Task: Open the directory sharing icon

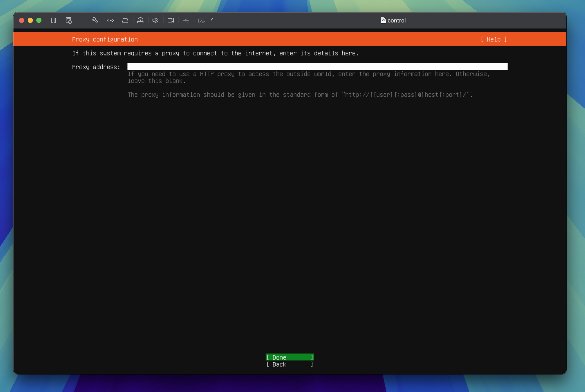Action: click(x=201, y=20)
